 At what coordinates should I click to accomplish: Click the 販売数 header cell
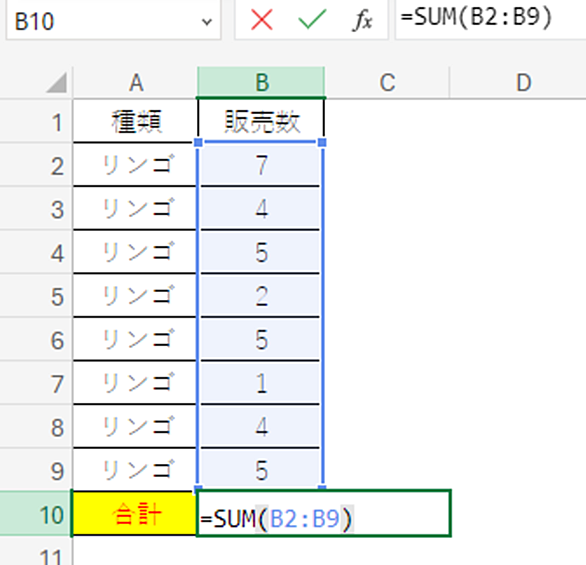(261, 121)
